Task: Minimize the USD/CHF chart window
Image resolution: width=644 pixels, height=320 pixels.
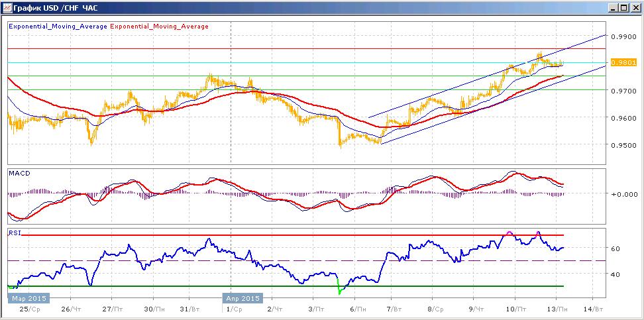Action: point(614,7)
